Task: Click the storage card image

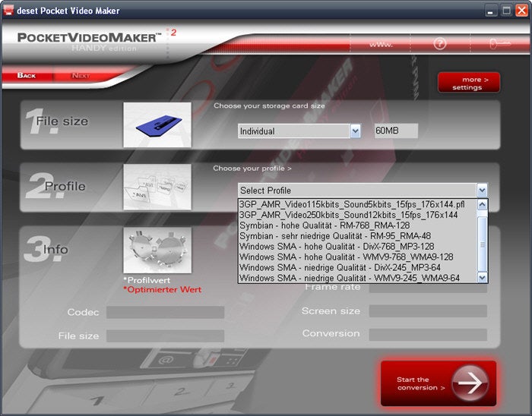Action: [x=157, y=124]
